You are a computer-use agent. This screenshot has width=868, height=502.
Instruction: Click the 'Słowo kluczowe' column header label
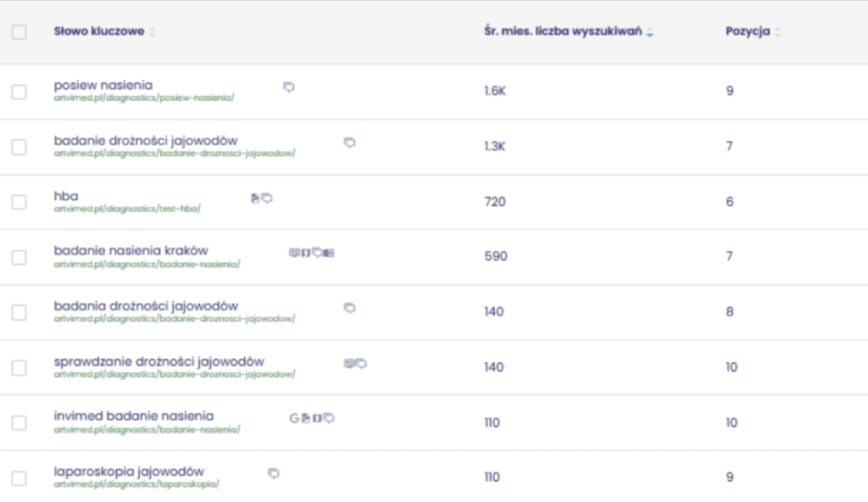[98, 31]
